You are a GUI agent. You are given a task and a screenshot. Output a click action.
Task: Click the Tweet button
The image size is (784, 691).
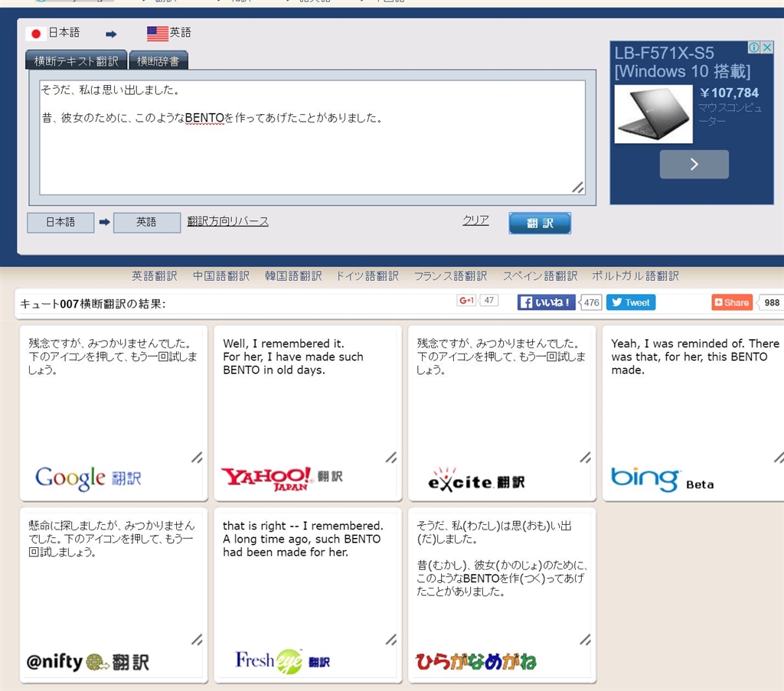point(631,302)
